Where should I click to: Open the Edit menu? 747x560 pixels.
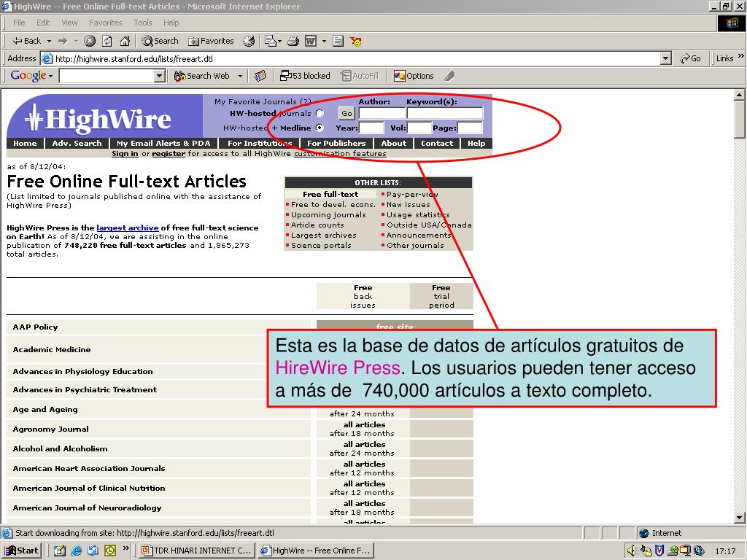(x=43, y=23)
